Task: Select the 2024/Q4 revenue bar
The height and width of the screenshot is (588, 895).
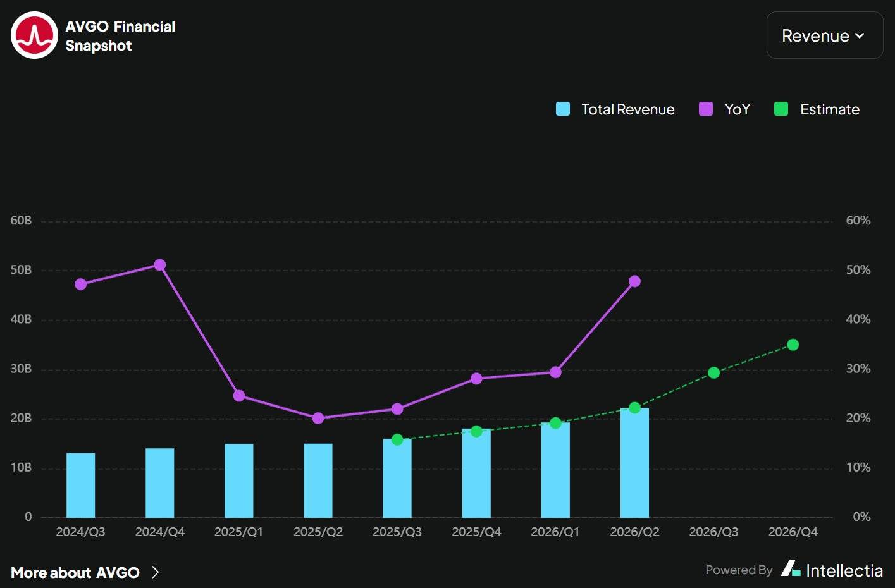Action: (x=160, y=483)
